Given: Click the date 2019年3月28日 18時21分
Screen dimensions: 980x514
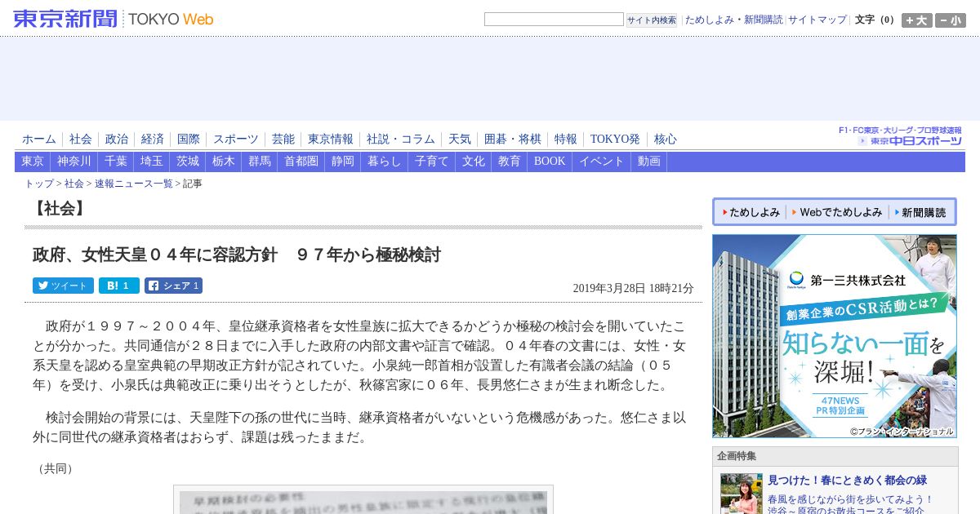Looking at the screenshot, I should (633, 288).
